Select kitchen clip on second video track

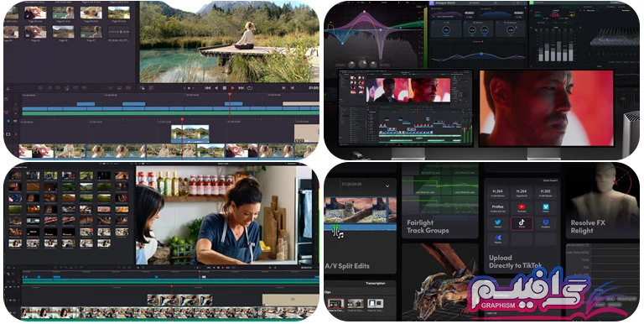pyautogui.click(x=180, y=300)
